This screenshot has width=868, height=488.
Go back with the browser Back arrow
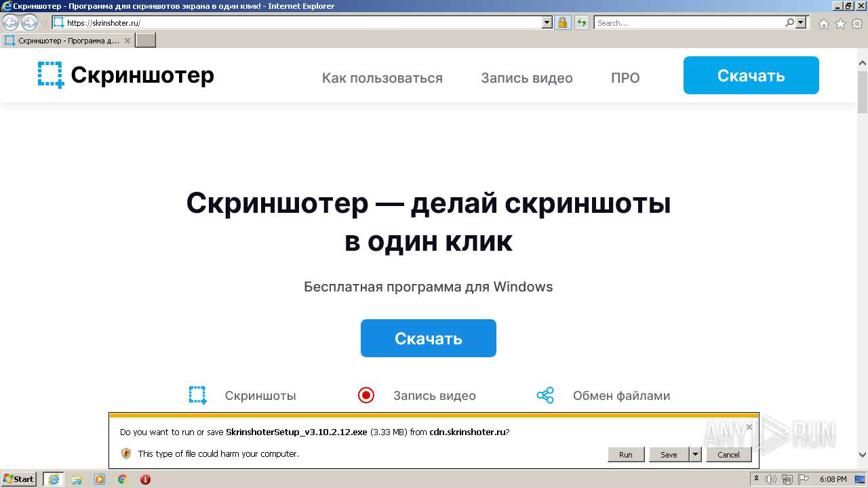point(11,23)
